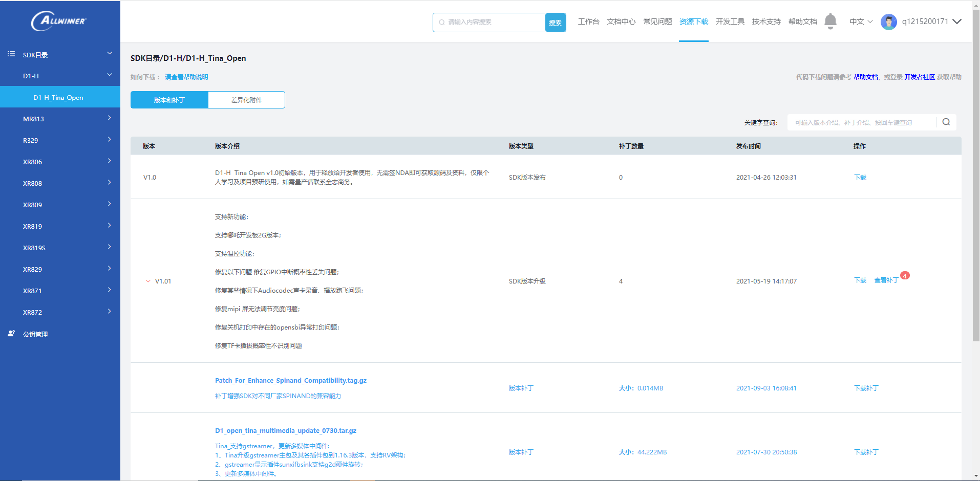Click the keyword query magnifier icon

coord(946,122)
